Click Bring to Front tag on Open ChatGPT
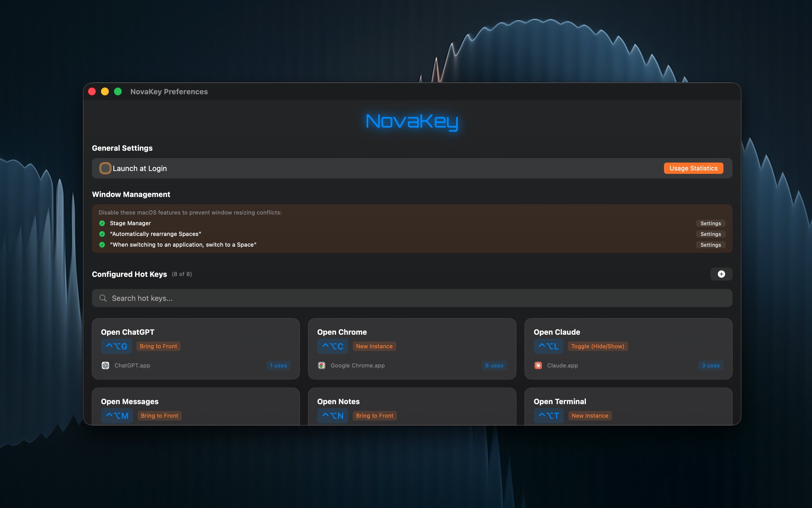 pos(158,346)
